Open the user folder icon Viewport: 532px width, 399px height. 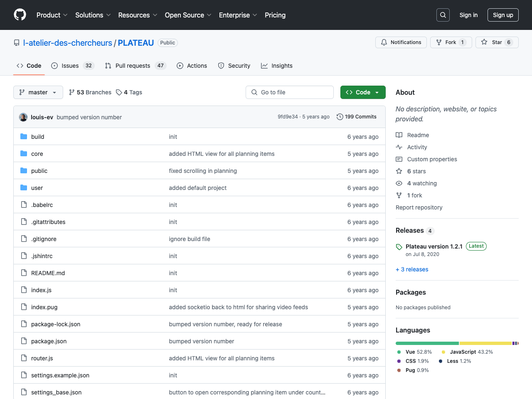point(24,188)
